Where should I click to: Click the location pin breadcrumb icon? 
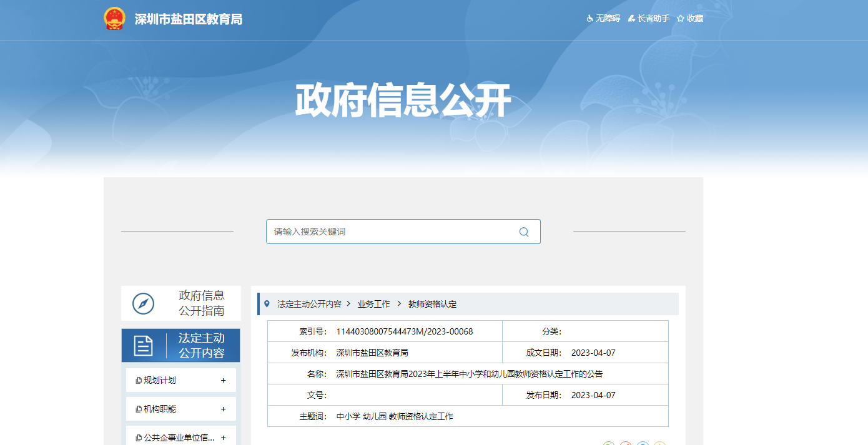coord(267,304)
